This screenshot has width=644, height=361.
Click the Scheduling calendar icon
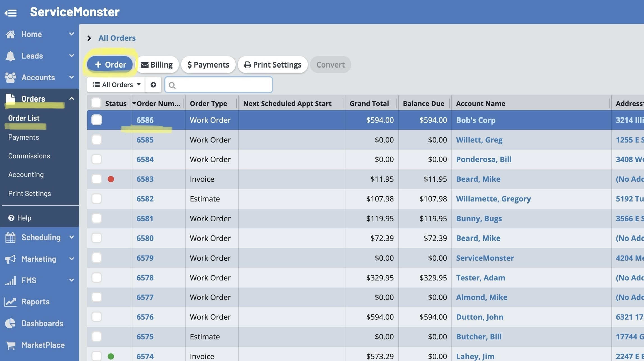(x=10, y=238)
